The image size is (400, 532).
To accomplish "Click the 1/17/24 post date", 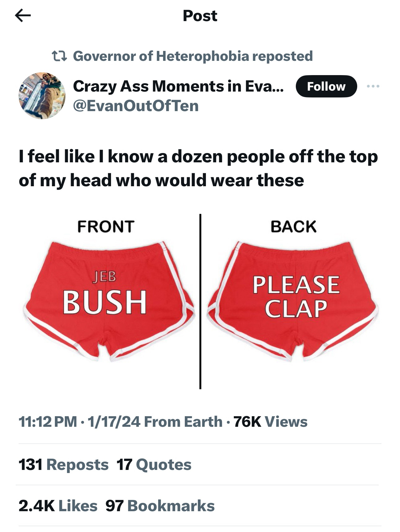I will pyautogui.click(x=114, y=422).
